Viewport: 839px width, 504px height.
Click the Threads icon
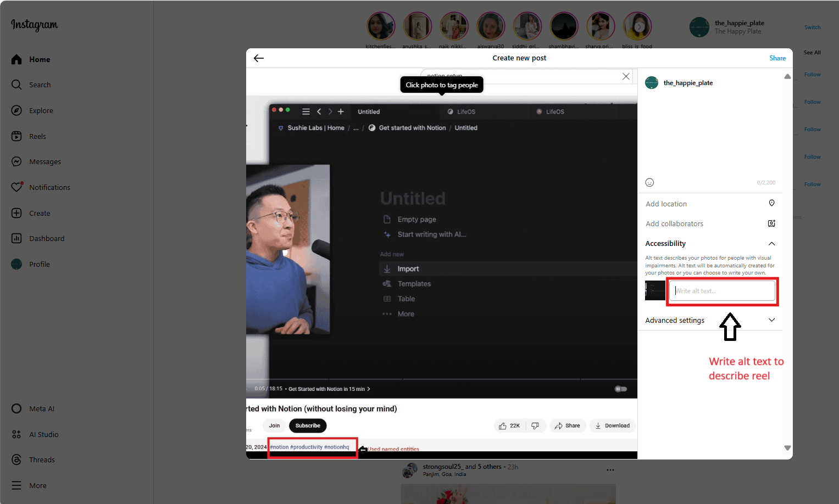coord(16,460)
